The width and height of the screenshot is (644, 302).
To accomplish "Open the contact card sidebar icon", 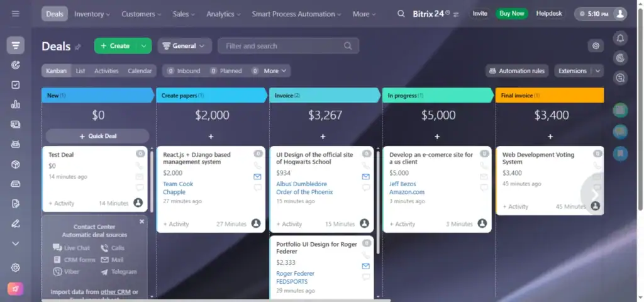I will (x=16, y=125).
